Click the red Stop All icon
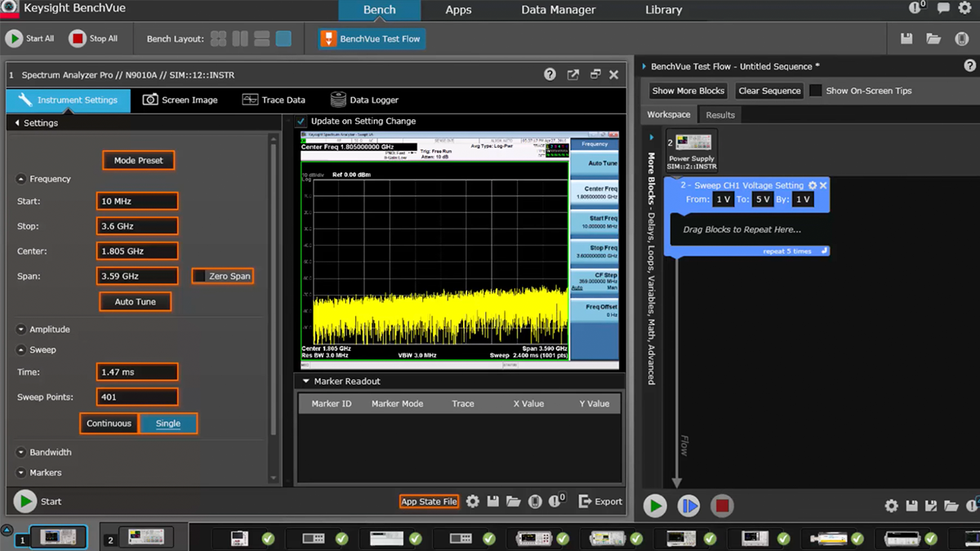This screenshot has width=980, height=551. [x=78, y=38]
